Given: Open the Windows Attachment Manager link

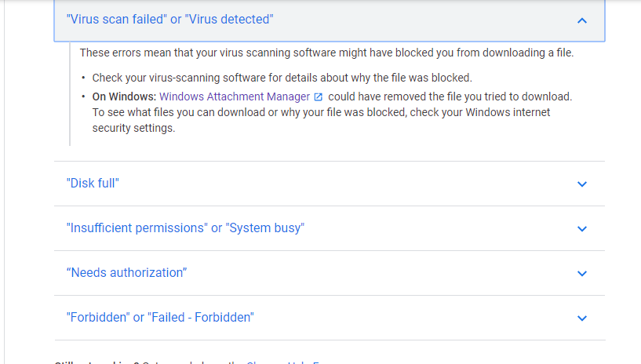Looking at the screenshot, I should click(x=235, y=96).
